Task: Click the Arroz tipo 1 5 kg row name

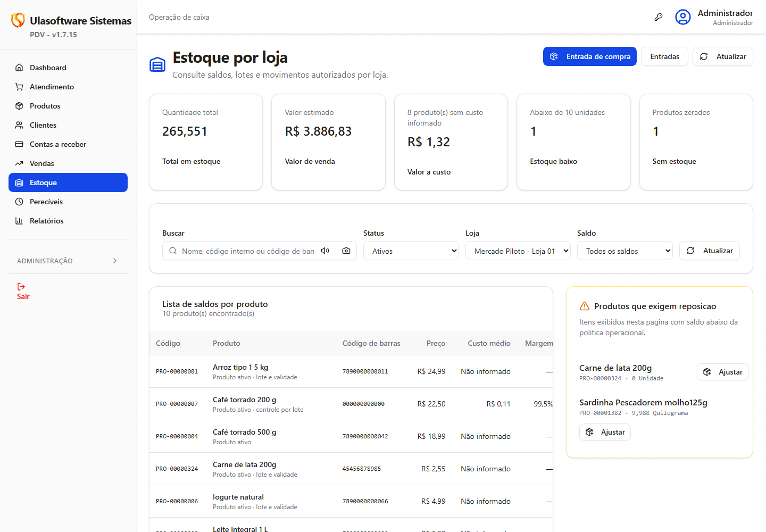Action: coord(240,367)
